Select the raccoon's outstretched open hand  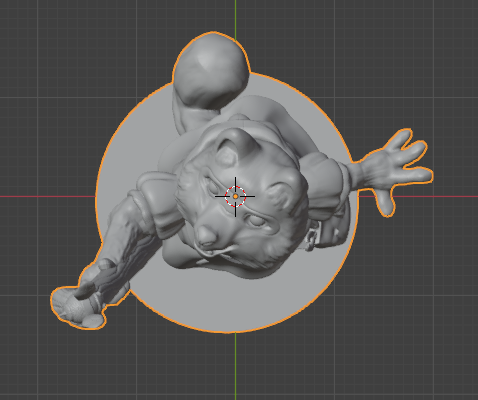tap(397, 172)
